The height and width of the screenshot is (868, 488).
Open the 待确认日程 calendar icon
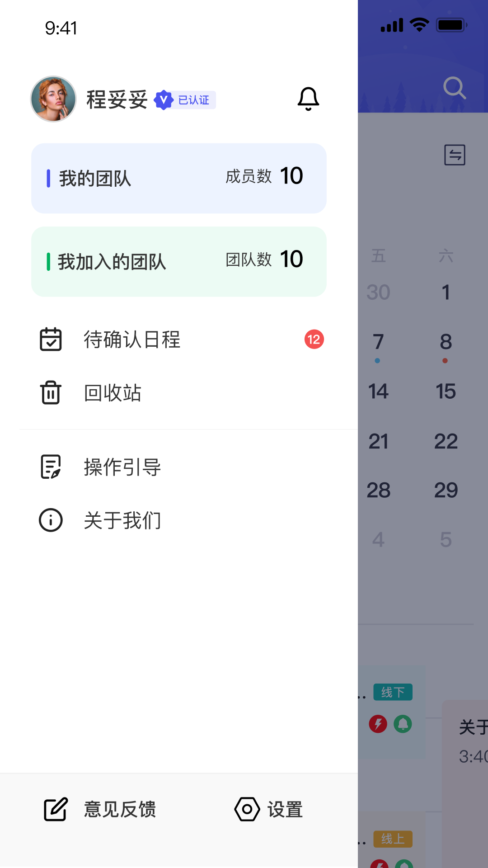[51, 340]
